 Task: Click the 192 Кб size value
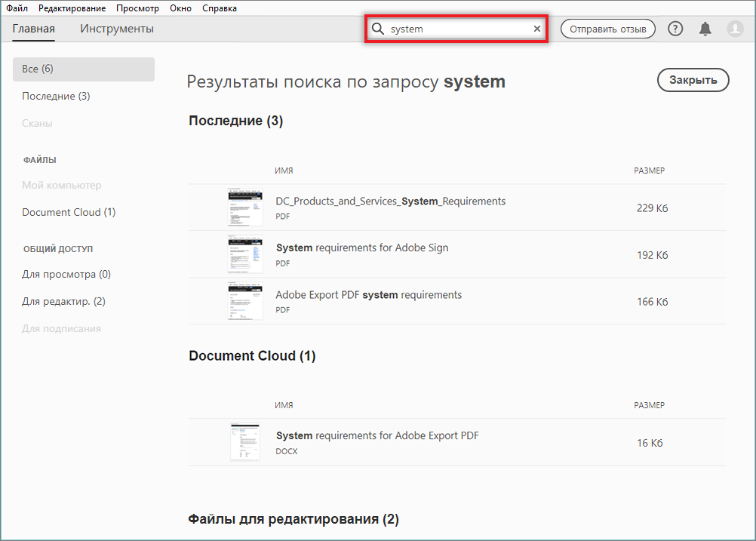tap(652, 255)
